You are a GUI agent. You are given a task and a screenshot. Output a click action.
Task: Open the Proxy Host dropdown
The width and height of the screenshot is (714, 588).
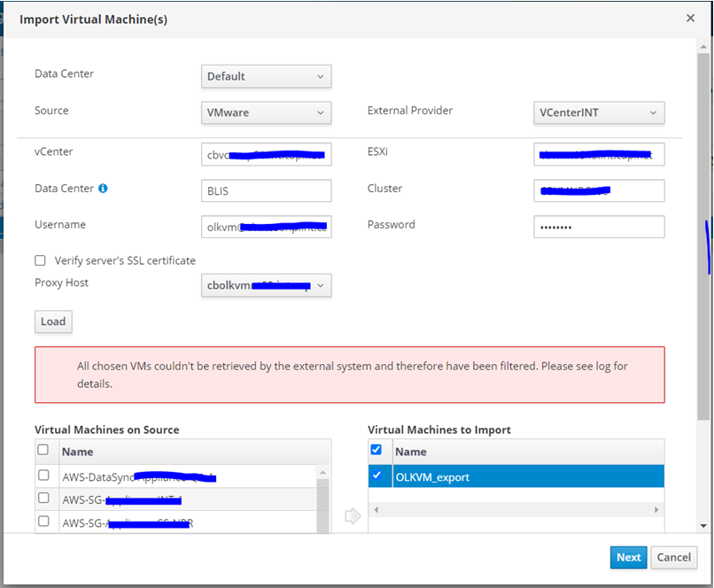(265, 285)
